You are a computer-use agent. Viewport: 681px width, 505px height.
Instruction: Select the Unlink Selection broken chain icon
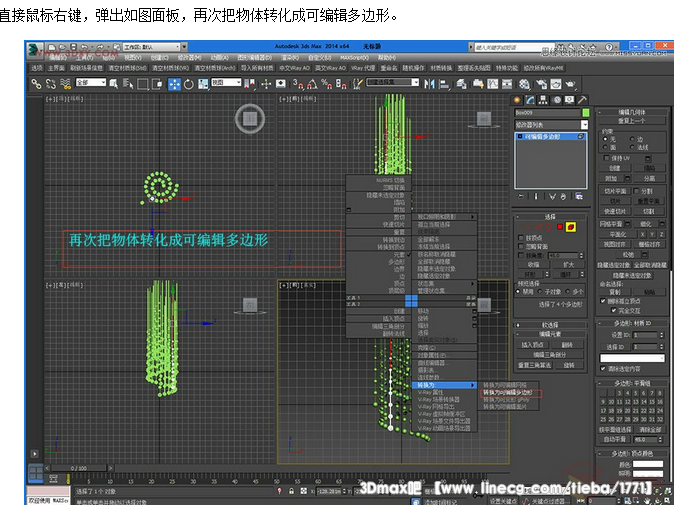coord(51,84)
